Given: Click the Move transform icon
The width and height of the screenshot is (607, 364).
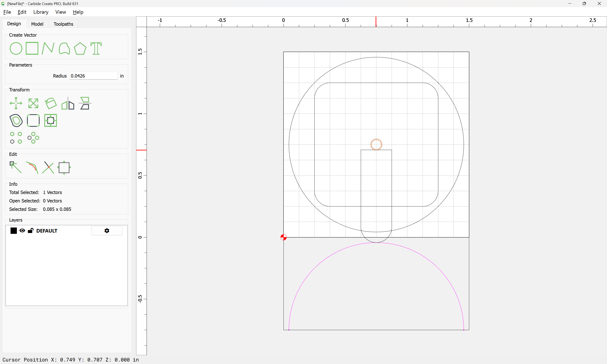Looking at the screenshot, I should click(16, 103).
